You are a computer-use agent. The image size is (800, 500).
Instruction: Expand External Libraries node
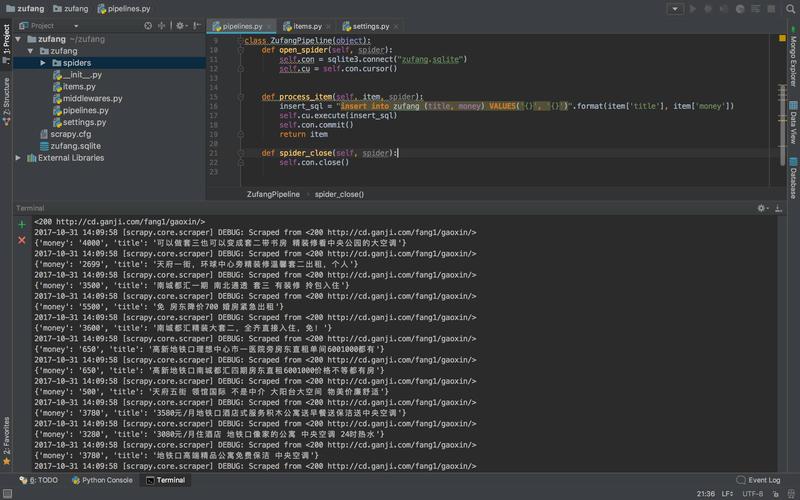click(18, 158)
